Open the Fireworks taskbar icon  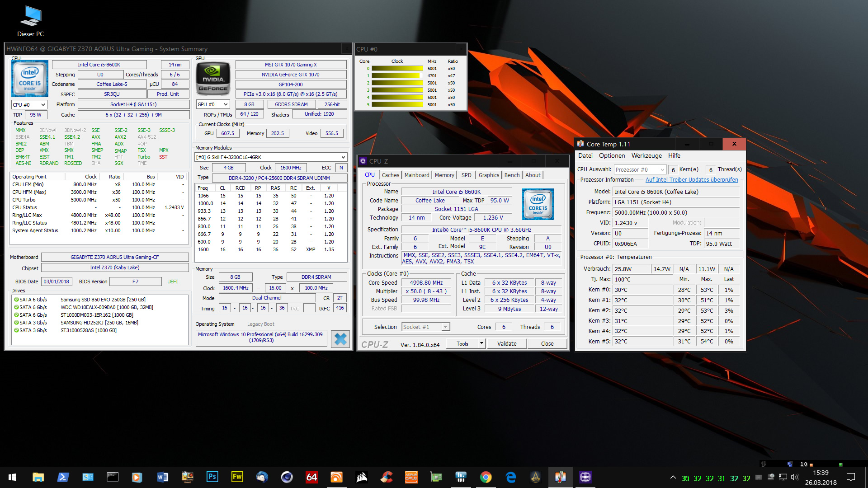point(237,477)
